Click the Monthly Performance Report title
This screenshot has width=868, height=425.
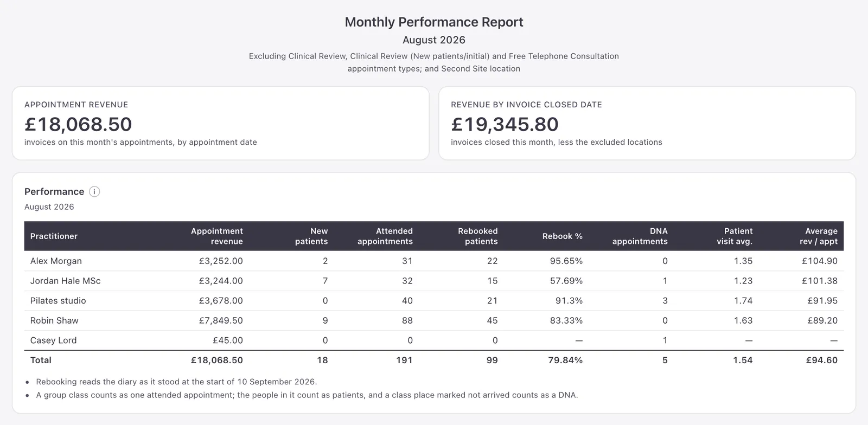tap(434, 22)
